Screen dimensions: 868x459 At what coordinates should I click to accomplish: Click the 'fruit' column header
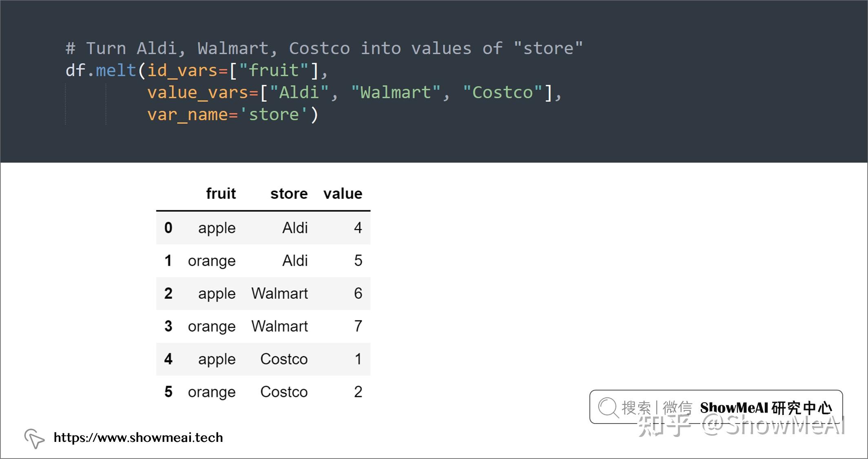(221, 194)
